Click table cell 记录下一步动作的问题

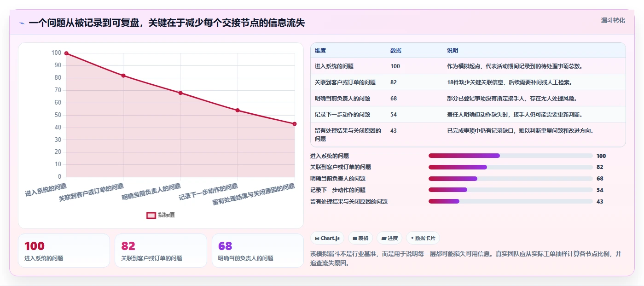point(342,115)
